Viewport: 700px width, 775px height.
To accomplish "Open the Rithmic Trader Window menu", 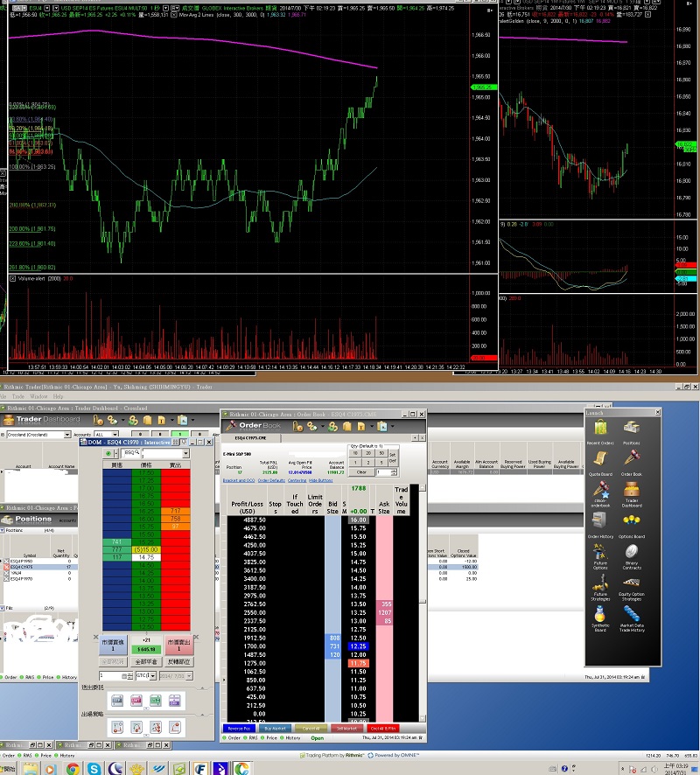I will (39, 396).
